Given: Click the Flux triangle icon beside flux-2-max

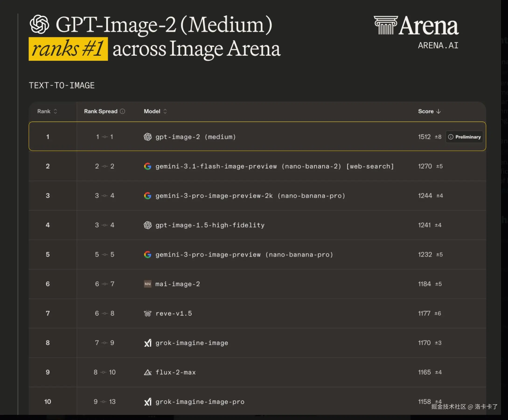Looking at the screenshot, I should tap(147, 372).
